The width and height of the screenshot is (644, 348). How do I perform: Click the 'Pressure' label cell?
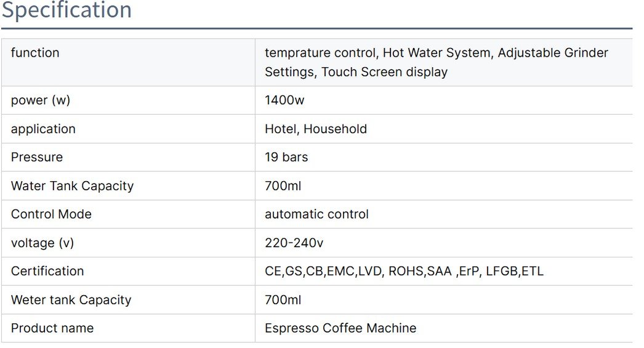click(x=37, y=157)
